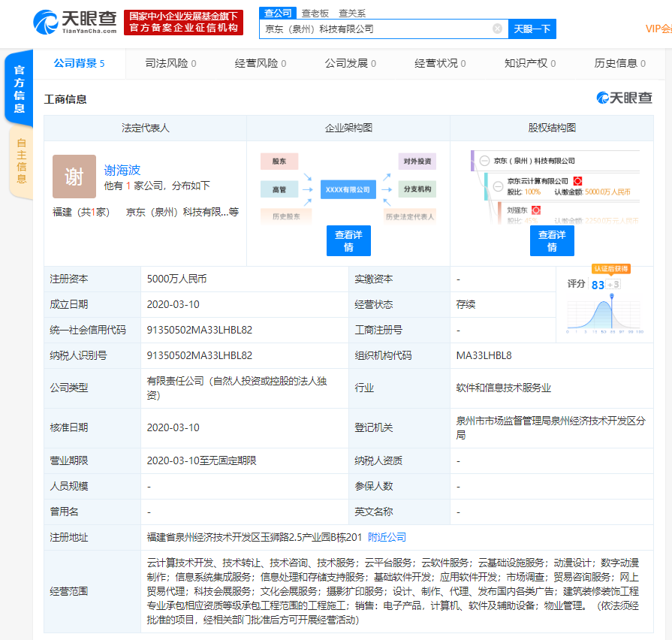Click the 认证后获得 badge above the score
Image resolution: width=672 pixels, height=640 pixels.
(610, 268)
